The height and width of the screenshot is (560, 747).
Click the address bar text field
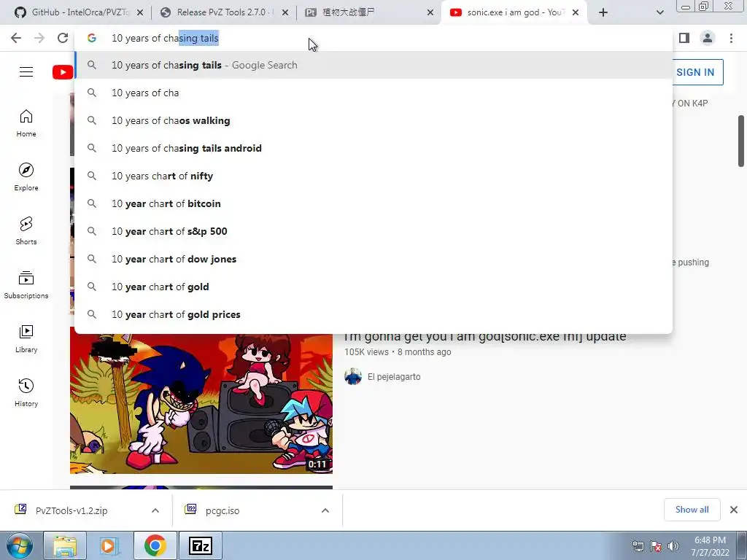coord(373,38)
